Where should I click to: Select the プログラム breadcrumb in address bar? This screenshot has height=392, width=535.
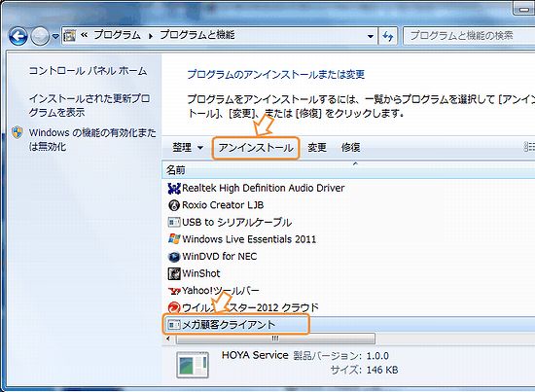[x=117, y=35]
